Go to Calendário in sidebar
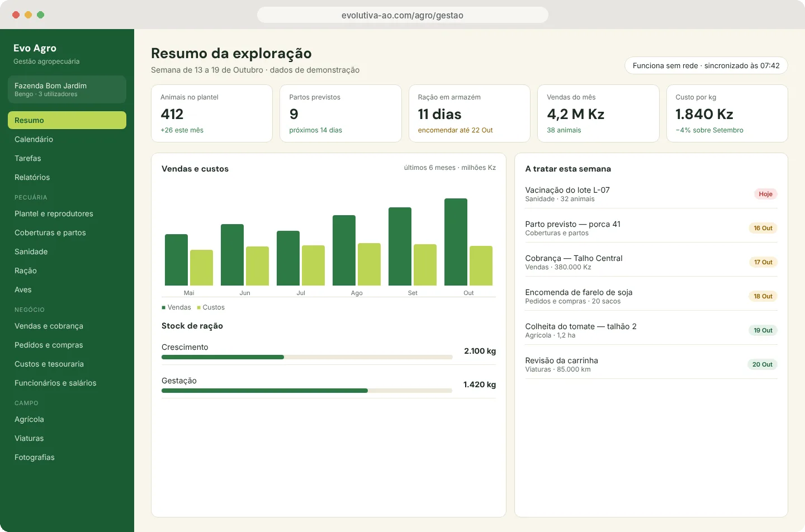The height and width of the screenshot is (532, 805). pos(67,139)
